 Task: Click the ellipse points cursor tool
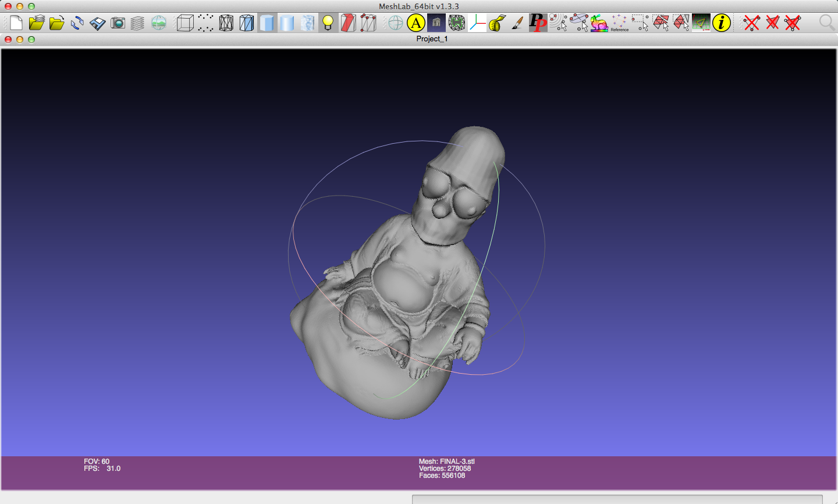579,23
